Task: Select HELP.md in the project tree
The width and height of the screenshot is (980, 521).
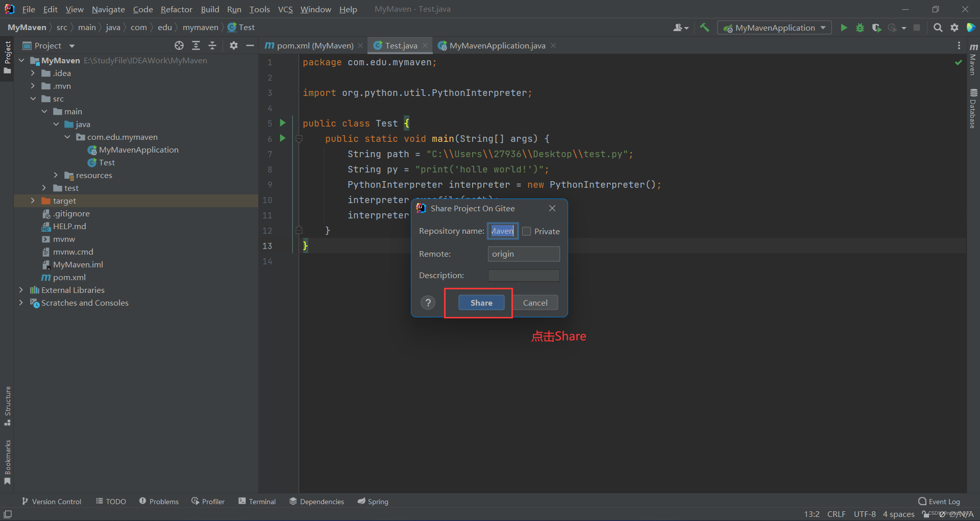Action: point(69,226)
